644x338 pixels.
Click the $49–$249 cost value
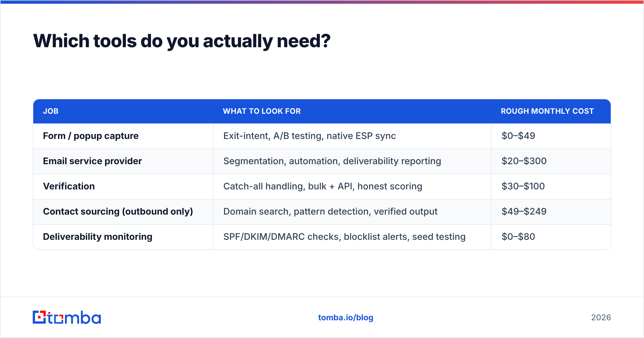coord(524,211)
